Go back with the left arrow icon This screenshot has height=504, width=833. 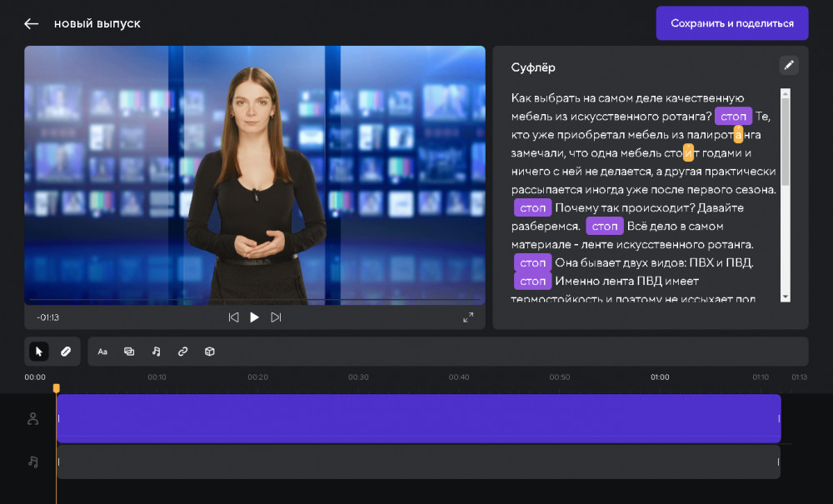click(x=32, y=23)
